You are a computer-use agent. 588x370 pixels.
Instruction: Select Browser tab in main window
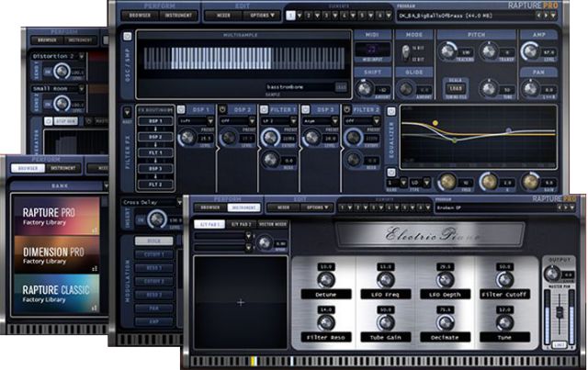tap(140, 16)
